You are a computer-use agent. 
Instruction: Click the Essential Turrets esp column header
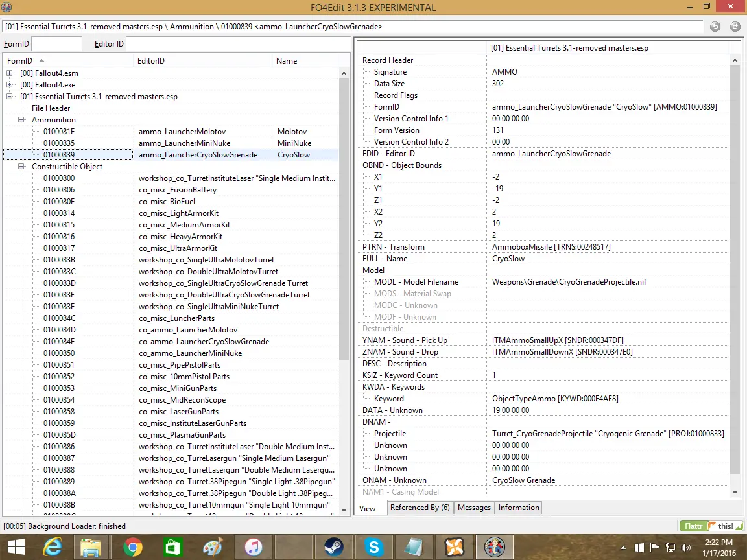click(x=608, y=48)
